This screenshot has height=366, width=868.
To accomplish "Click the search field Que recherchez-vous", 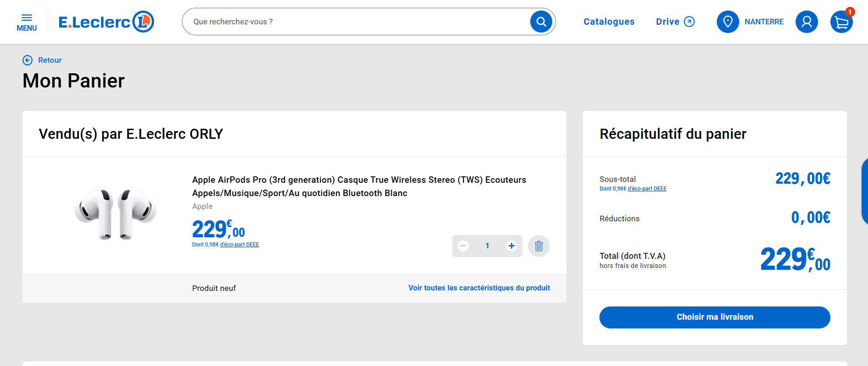I will [357, 22].
